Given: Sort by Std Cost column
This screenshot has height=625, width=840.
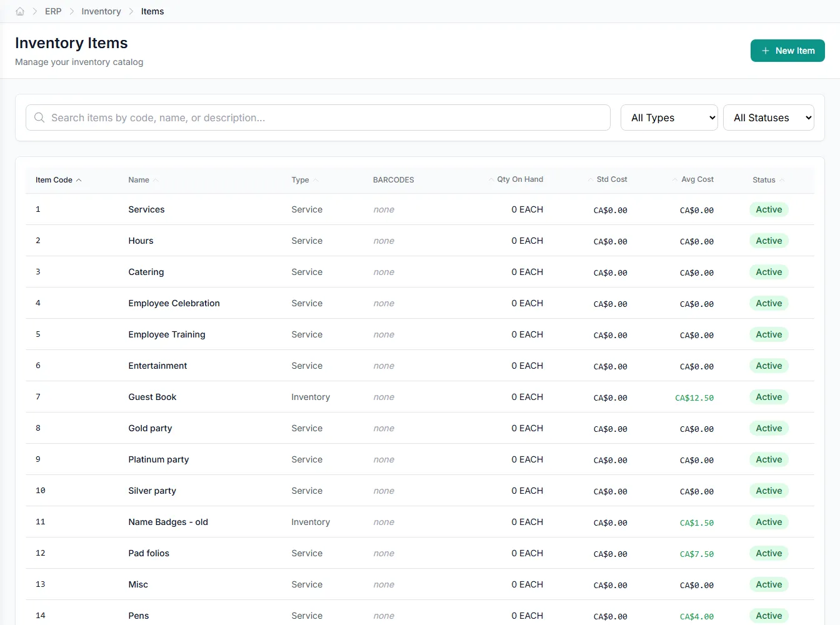Looking at the screenshot, I should coord(607,179).
